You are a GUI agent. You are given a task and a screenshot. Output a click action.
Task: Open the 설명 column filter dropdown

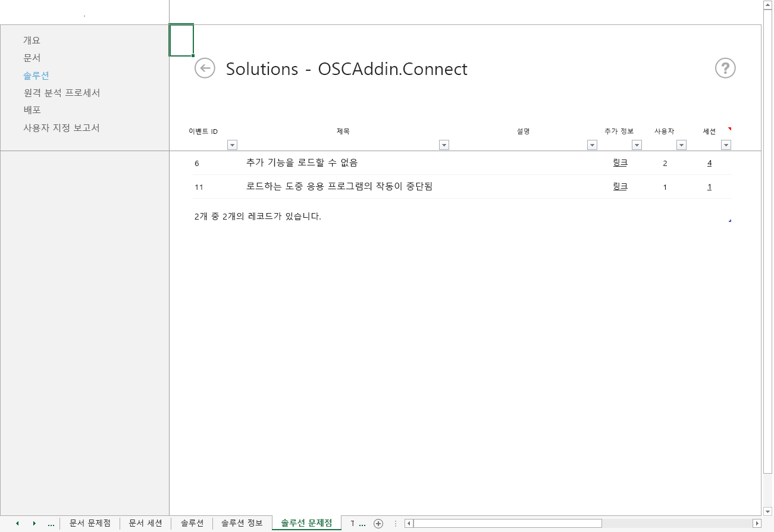592,145
